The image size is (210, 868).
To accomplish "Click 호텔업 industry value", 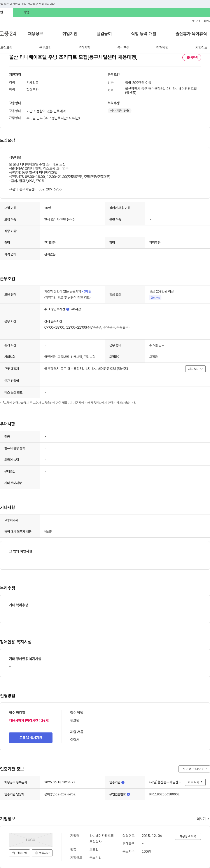I will (x=94, y=850).
